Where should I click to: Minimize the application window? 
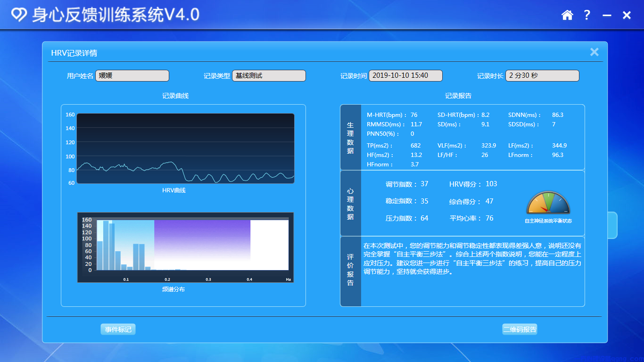[607, 16]
